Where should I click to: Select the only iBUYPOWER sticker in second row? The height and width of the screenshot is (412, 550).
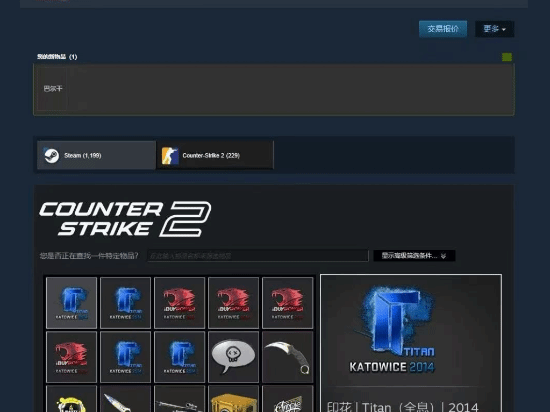click(x=72, y=357)
